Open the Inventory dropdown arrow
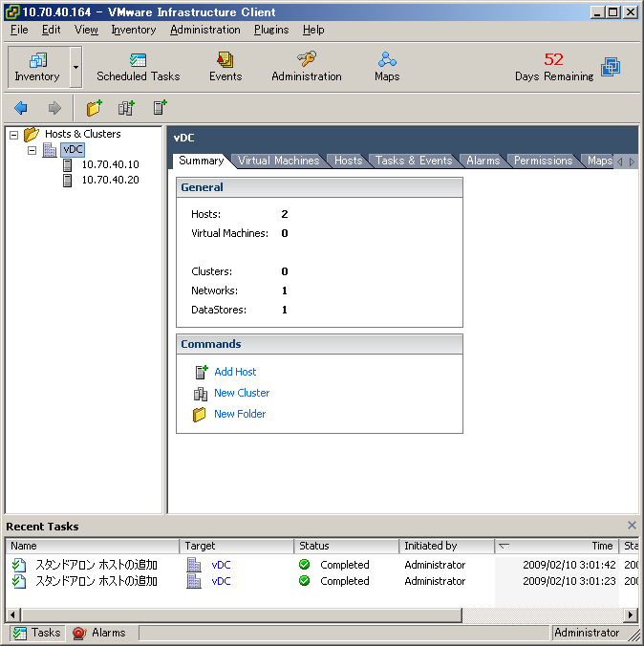644x646 pixels. coord(75,67)
